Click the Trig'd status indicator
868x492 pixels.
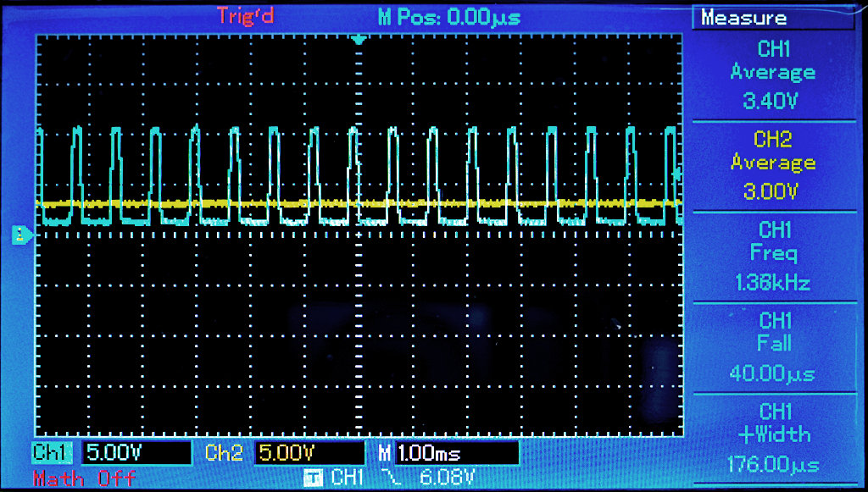coord(245,16)
